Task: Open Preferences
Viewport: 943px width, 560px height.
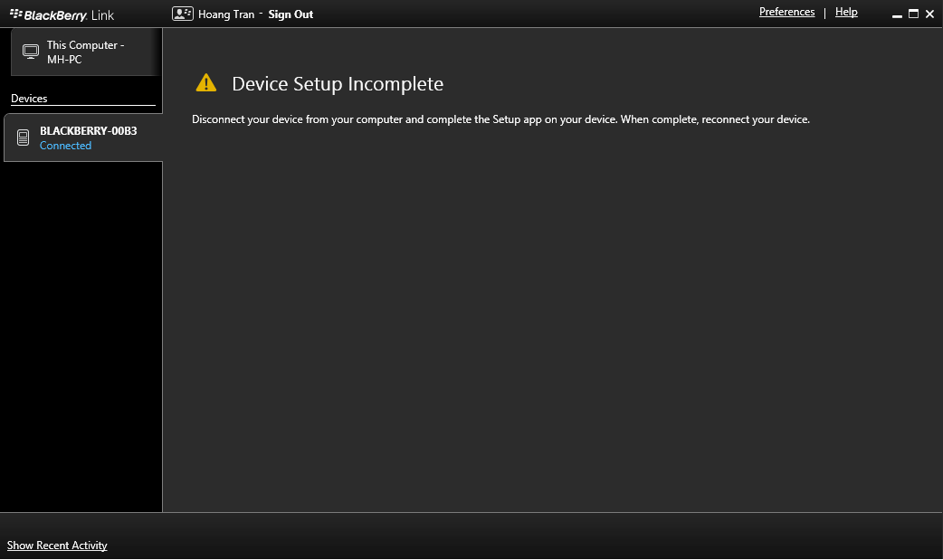Action: [786, 12]
